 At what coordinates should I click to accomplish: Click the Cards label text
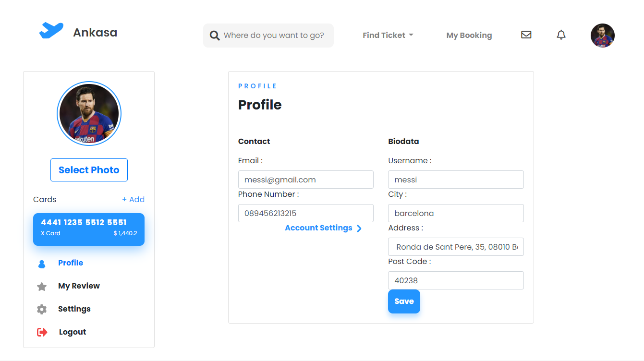[x=45, y=199]
